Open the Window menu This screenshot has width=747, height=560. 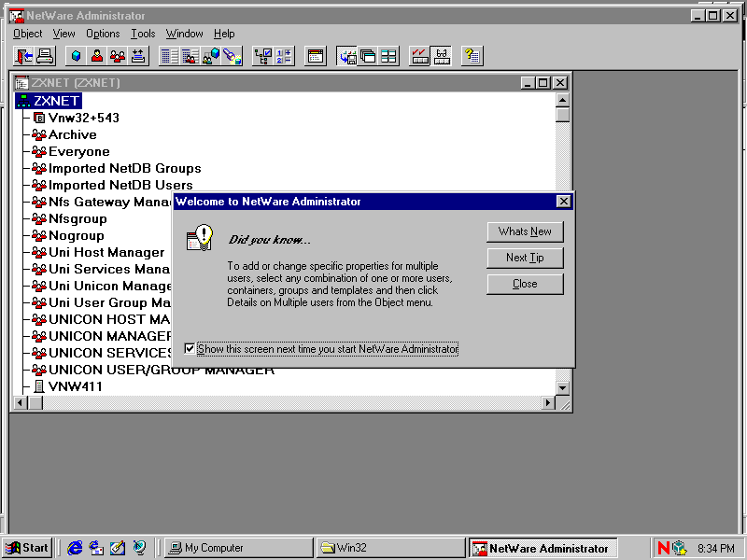coord(184,34)
